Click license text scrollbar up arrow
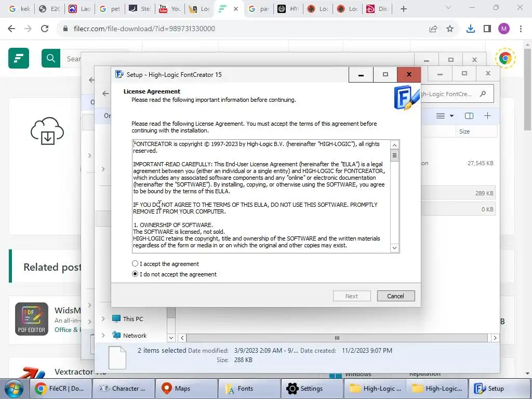The height and width of the screenshot is (399, 532). pos(394,145)
